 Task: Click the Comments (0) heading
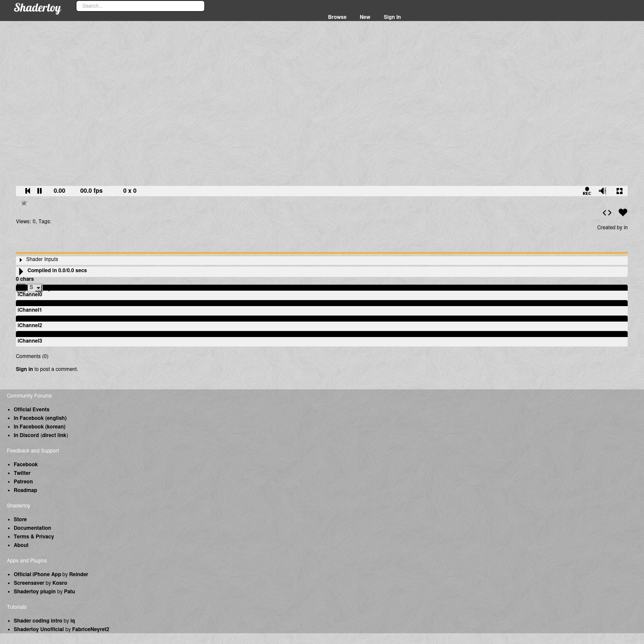pyautogui.click(x=32, y=356)
